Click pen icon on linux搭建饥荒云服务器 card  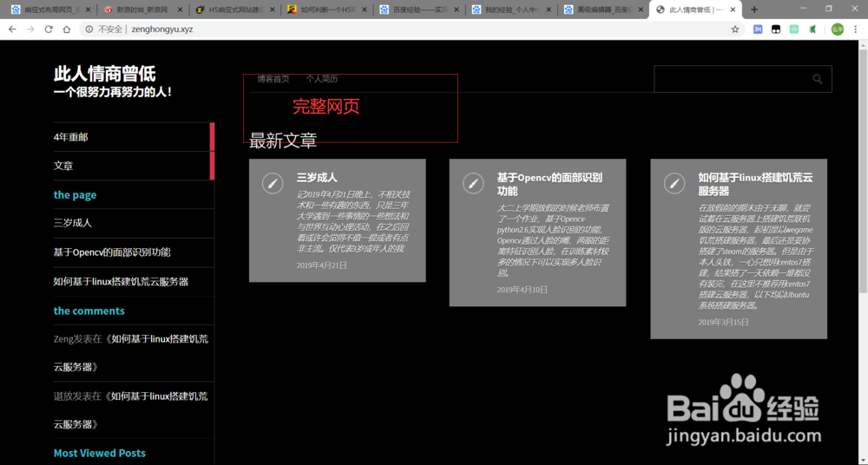point(674,183)
